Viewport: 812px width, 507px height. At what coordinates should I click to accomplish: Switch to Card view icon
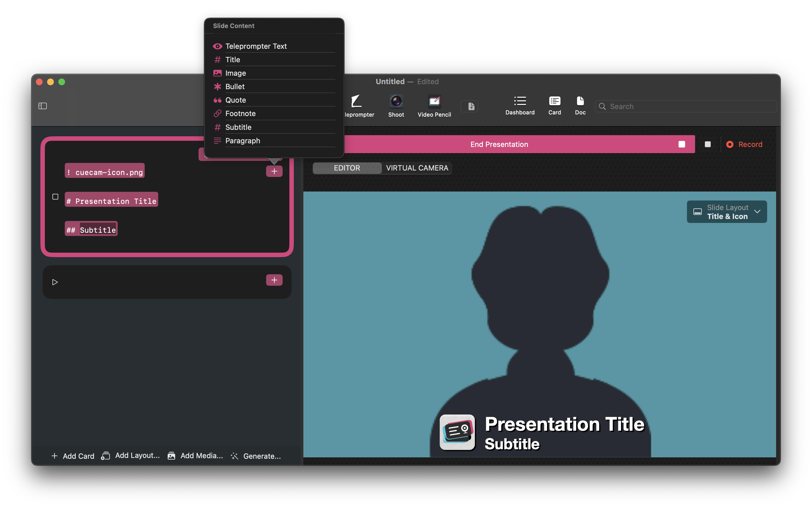tap(554, 102)
